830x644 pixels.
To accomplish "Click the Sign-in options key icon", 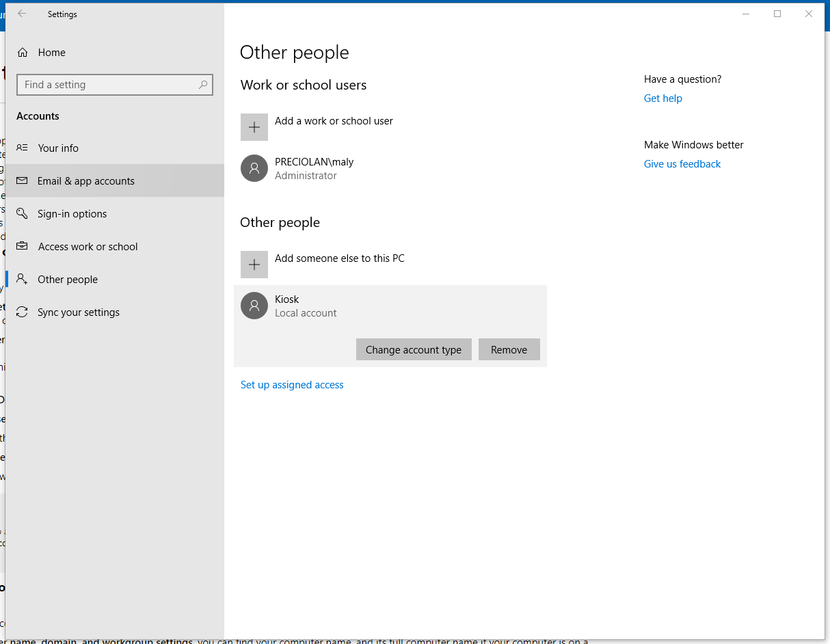I will click(23, 214).
